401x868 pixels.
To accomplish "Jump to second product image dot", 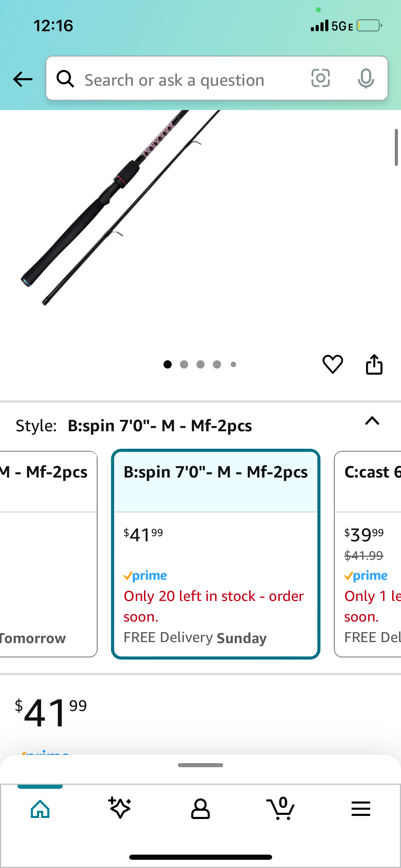I will coord(184,364).
